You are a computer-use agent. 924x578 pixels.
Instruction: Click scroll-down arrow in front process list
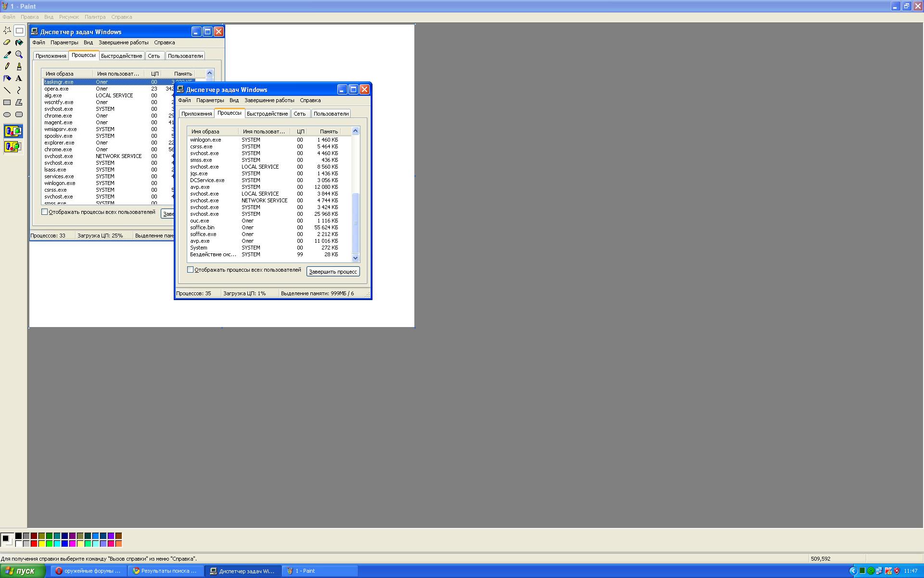click(x=356, y=258)
